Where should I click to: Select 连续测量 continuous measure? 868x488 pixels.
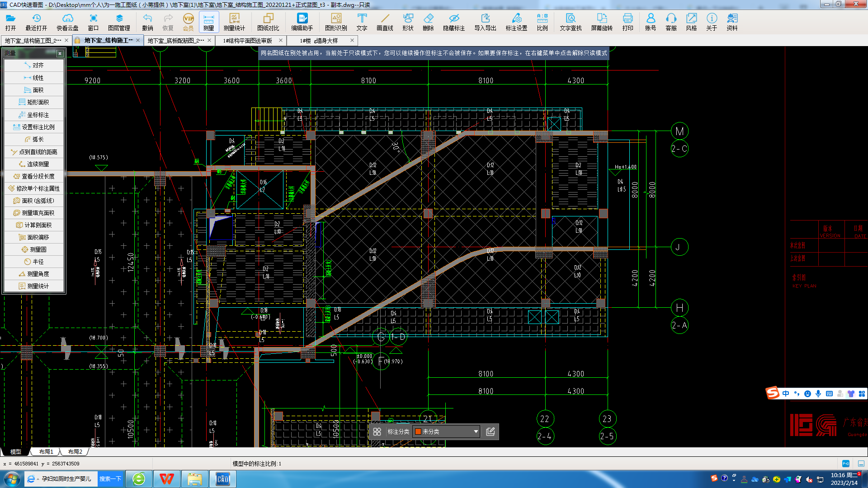(x=34, y=164)
